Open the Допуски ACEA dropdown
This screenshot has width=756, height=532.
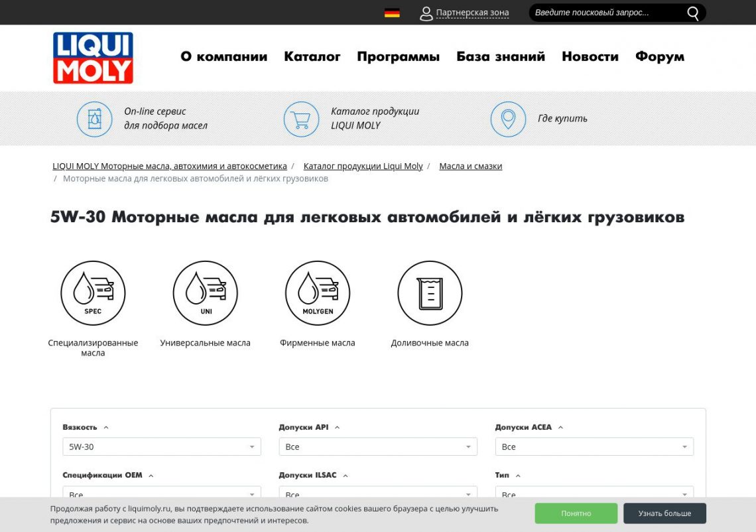point(594,446)
